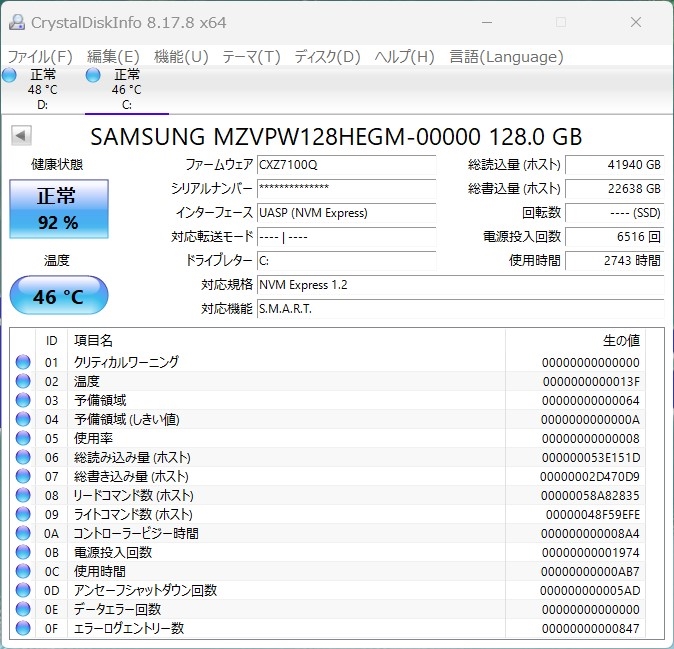The width and height of the screenshot is (674, 649).
Task: Click raw value 000000053E151D
Action: (591, 457)
